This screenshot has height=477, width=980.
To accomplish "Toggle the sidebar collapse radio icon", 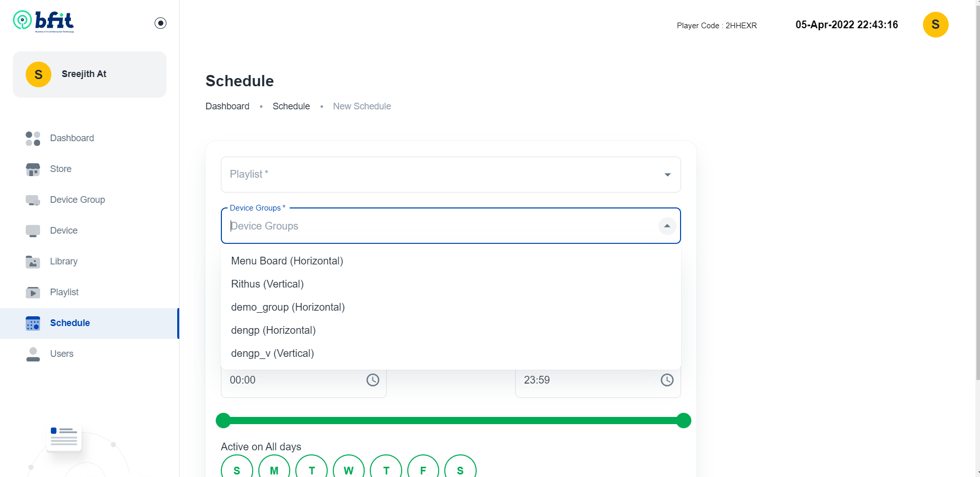I will tap(160, 23).
